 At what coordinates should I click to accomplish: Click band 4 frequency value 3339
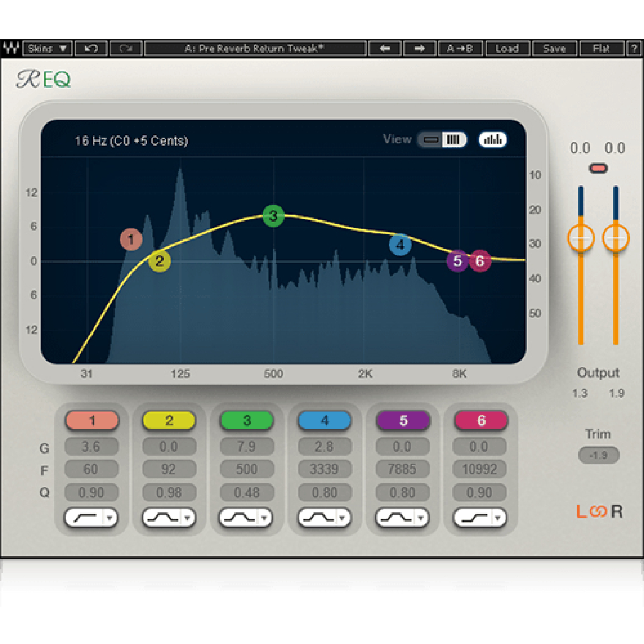324,469
